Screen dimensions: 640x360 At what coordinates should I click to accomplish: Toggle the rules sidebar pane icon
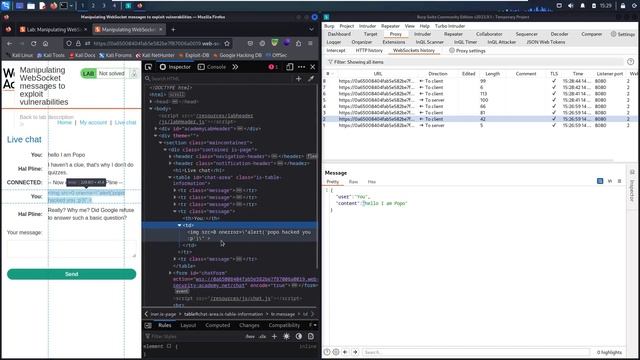pyautogui.click(x=148, y=325)
